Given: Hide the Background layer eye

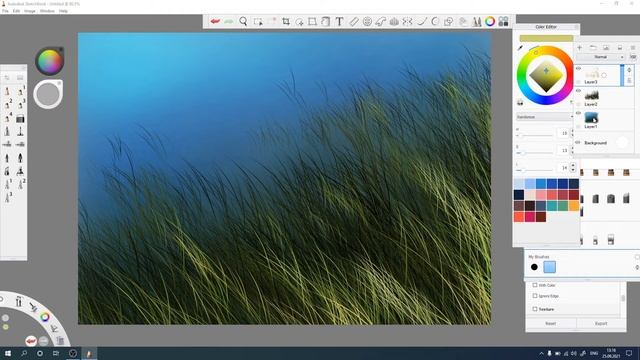Looking at the screenshot, I should point(578,142).
